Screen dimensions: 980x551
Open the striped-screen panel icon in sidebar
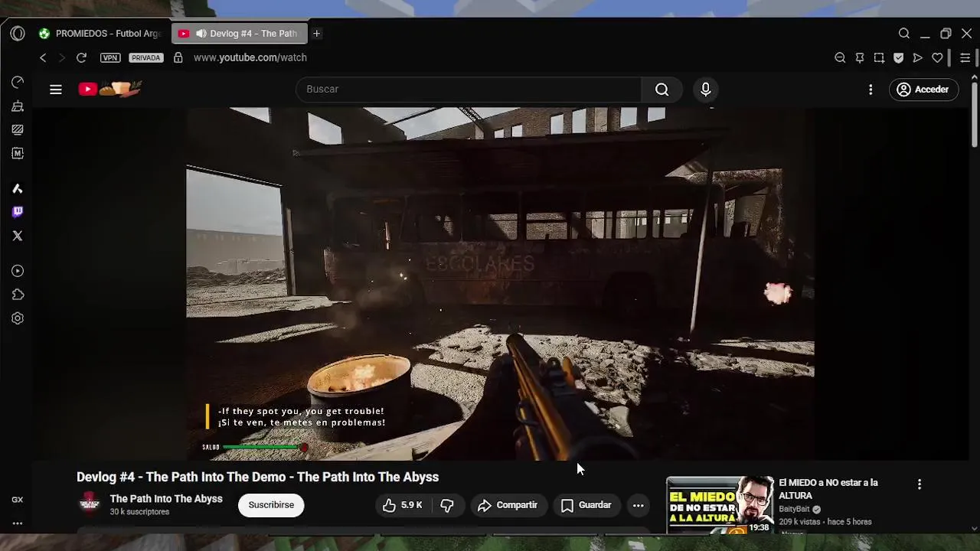pyautogui.click(x=18, y=130)
